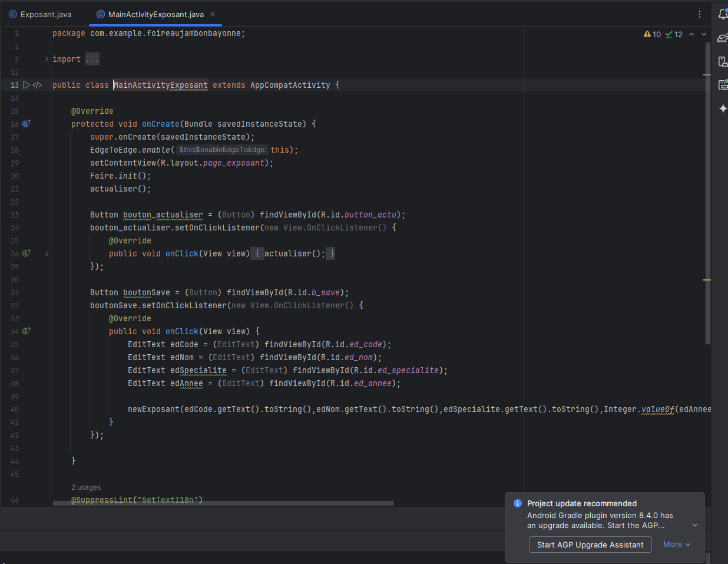Screen dimensions: 728x564
Task: Click the Project update recommended title
Action: [x=582, y=503]
